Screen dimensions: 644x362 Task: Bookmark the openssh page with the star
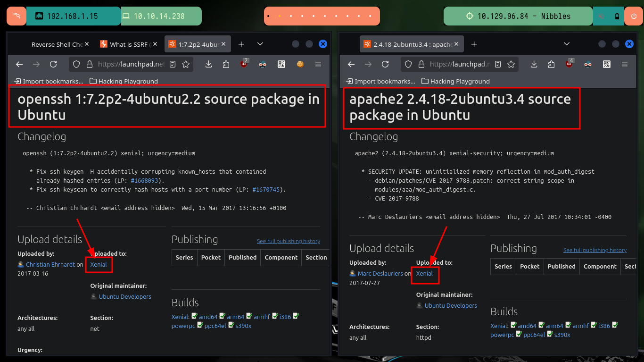(x=186, y=64)
